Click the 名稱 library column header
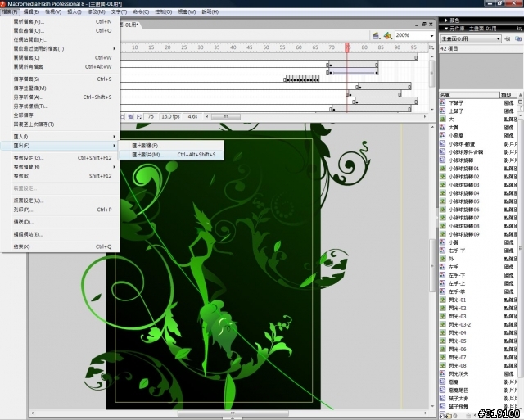 [x=469, y=95]
